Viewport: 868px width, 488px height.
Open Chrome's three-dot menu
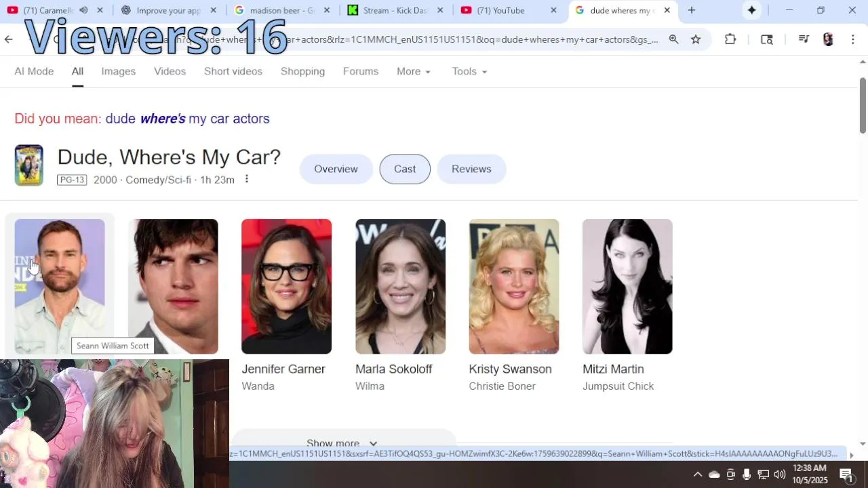pyautogui.click(x=852, y=39)
